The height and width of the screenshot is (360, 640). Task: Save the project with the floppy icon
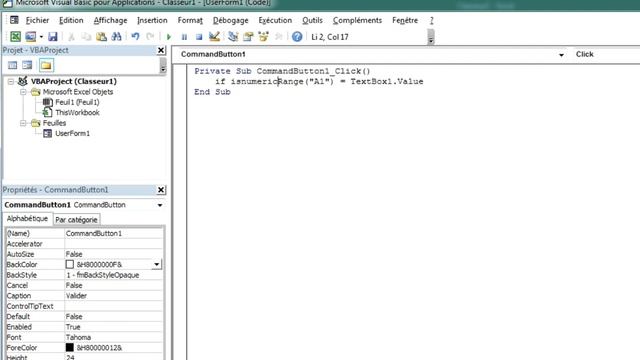coord(53,37)
